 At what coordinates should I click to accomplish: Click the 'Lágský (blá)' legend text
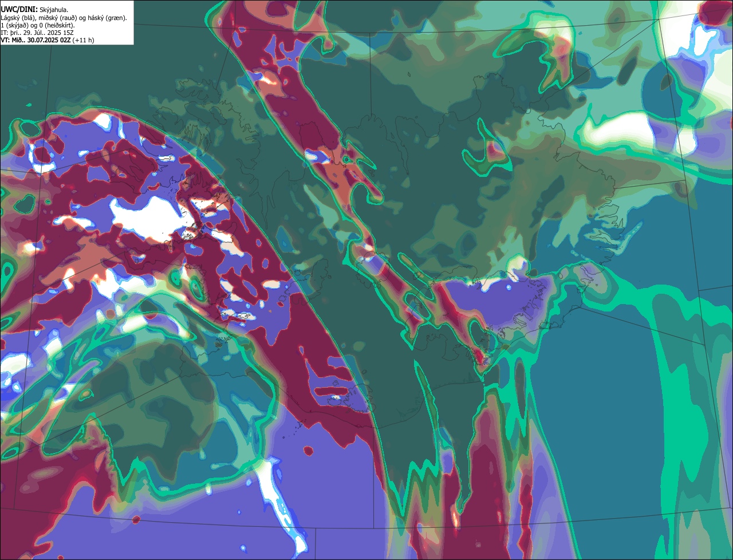(18, 18)
